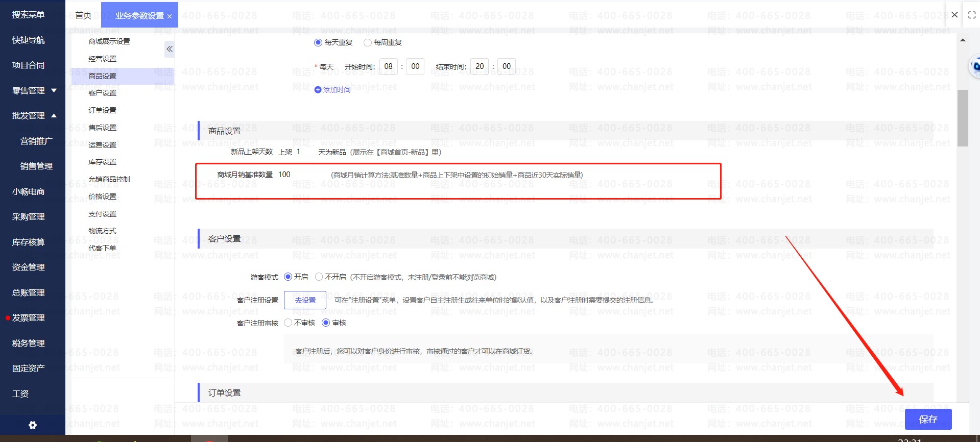The image size is (980, 442).
Task: Jump to 商品设置 in the settings list
Action: [x=102, y=76]
